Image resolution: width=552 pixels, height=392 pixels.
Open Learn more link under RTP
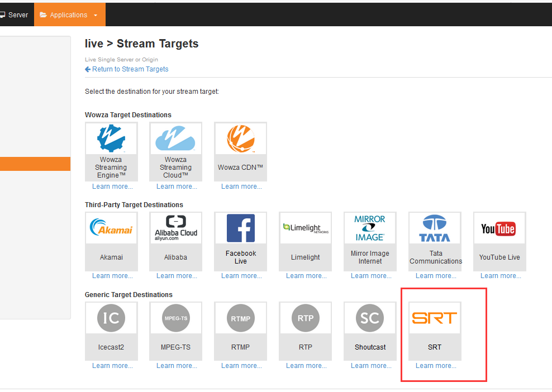[306, 366]
